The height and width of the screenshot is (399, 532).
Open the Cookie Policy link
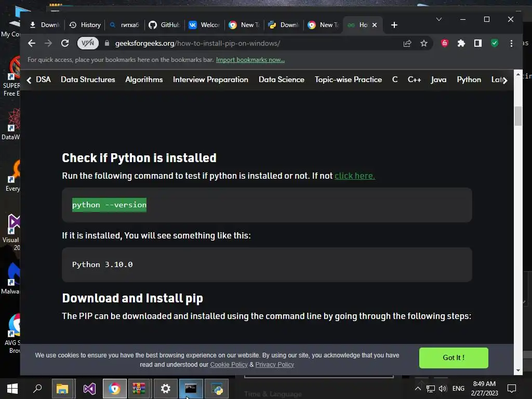(x=229, y=365)
